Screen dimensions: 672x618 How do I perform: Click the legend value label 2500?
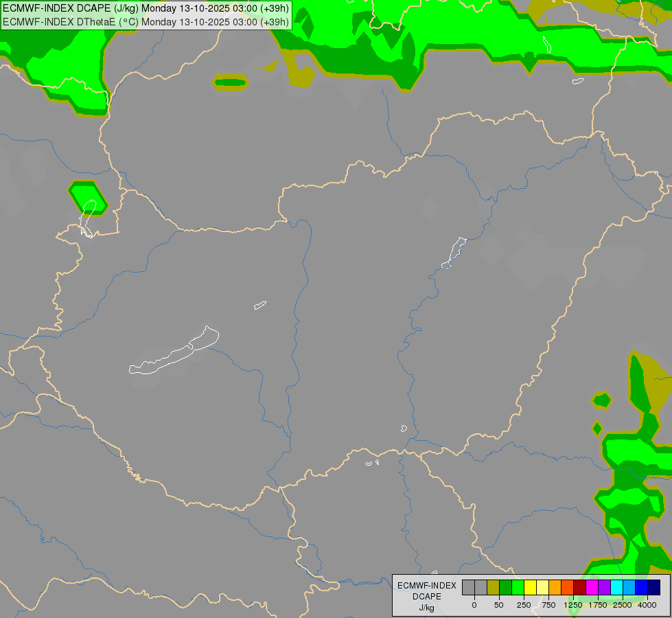point(623,605)
